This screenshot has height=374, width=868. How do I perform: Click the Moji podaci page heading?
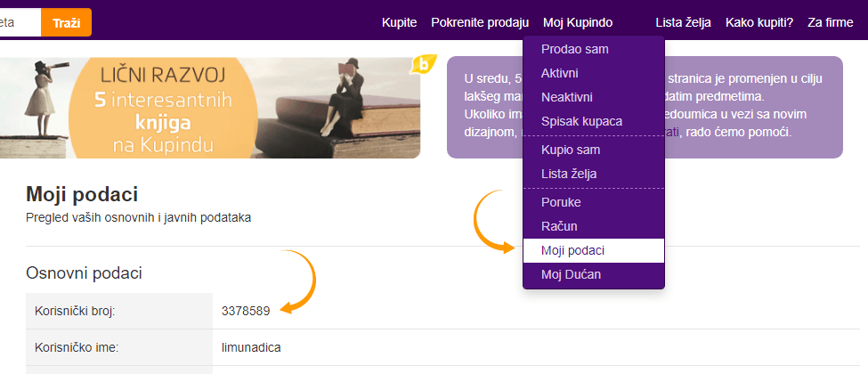click(82, 195)
